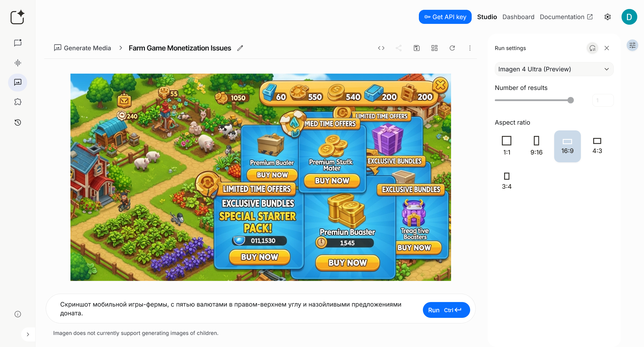The width and height of the screenshot is (644, 347).
Task: Click the Get API key button
Action: click(445, 17)
